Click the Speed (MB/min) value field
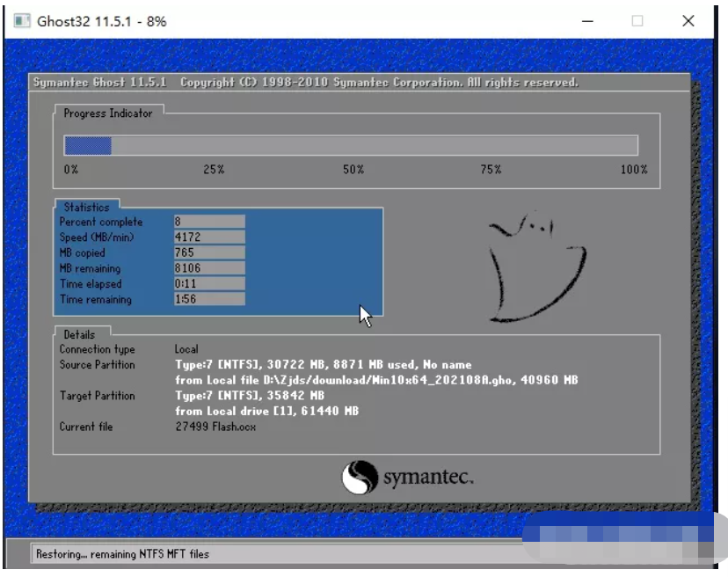 (x=209, y=237)
